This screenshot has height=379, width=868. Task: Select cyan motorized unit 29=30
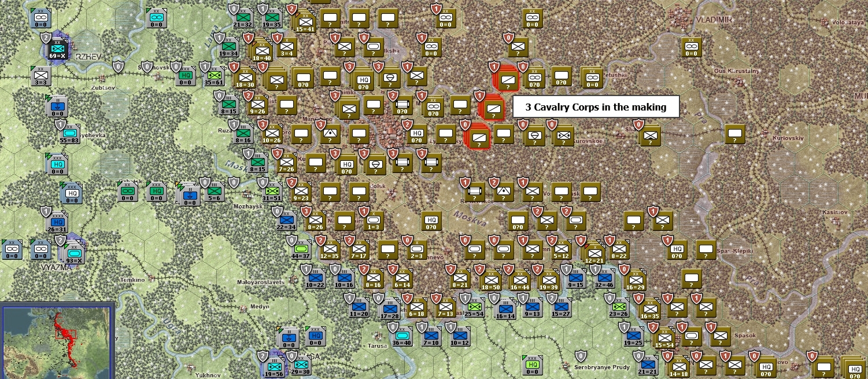301,365
